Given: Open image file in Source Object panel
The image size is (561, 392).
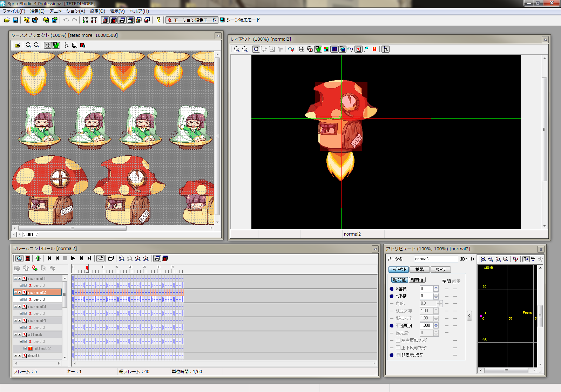Looking at the screenshot, I should pos(18,45).
